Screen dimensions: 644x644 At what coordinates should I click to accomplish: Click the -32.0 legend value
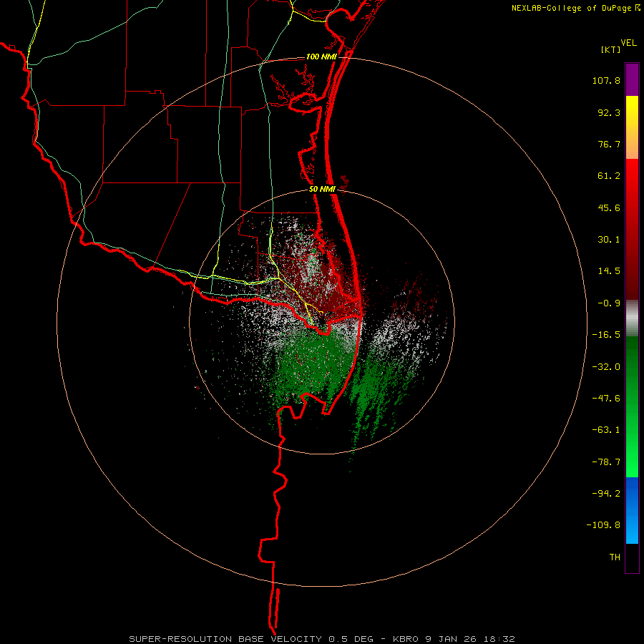606,367
